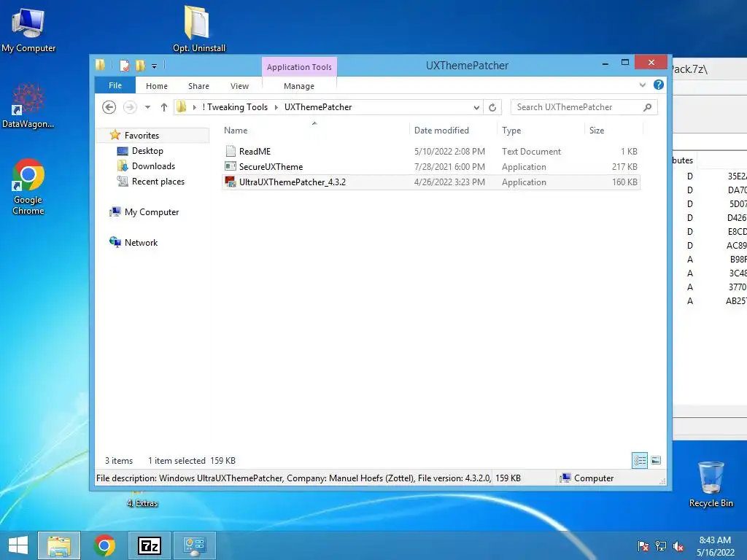The image size is (747, 560).
Task: Expand the ribbon with the chevron
Action: tap(642, 85)
